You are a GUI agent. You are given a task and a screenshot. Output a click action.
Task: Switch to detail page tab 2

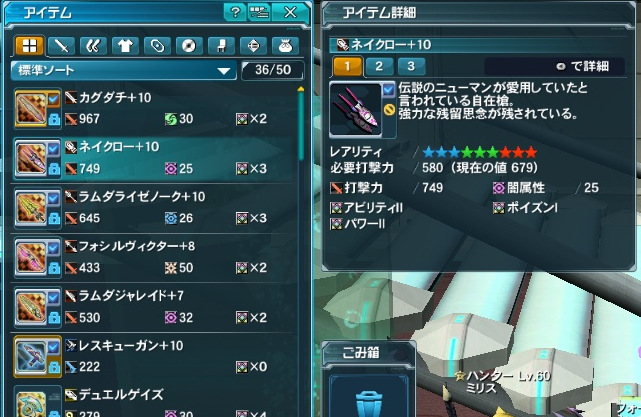point(379,66)
